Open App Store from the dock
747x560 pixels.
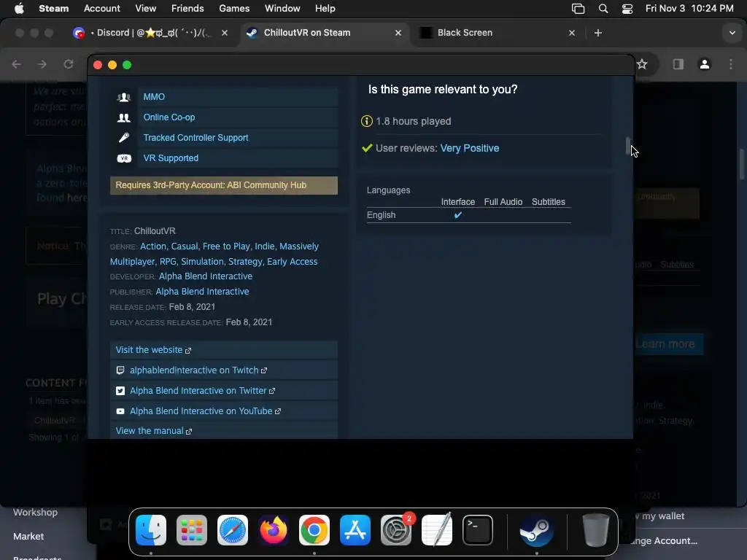[355, 530]
